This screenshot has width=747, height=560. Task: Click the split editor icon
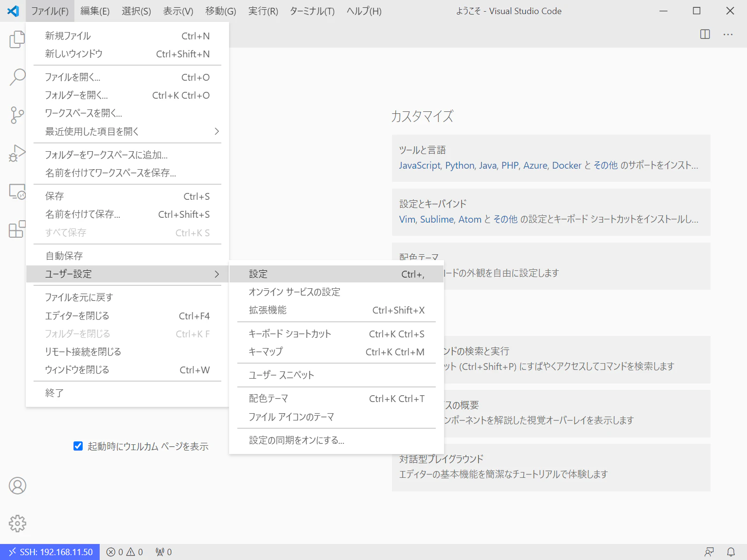coord(705,34)
